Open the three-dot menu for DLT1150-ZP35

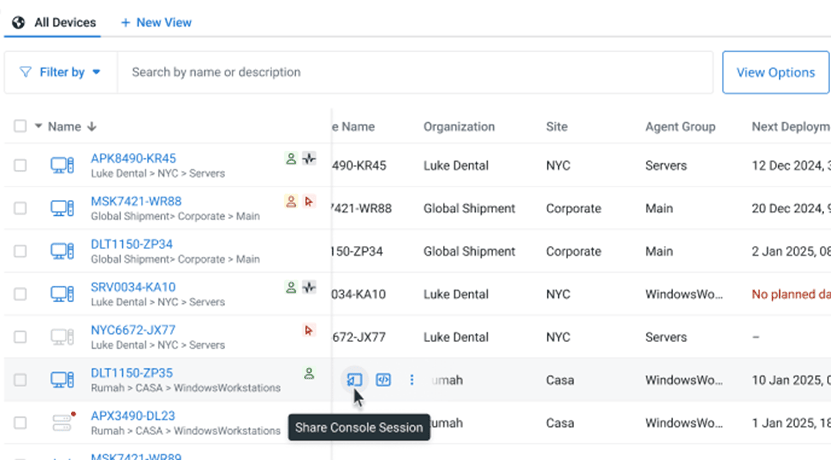412,380
